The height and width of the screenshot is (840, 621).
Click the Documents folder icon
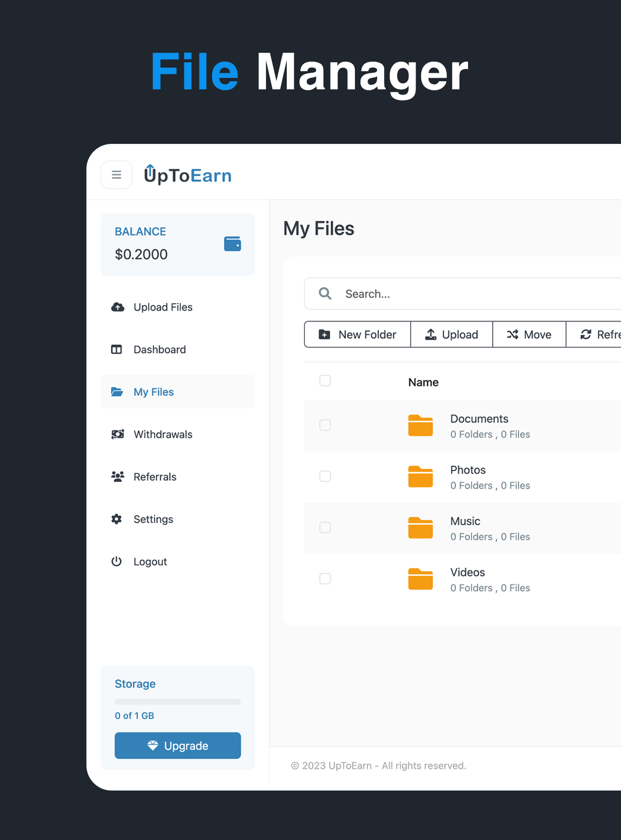click(x=421, y=425)
